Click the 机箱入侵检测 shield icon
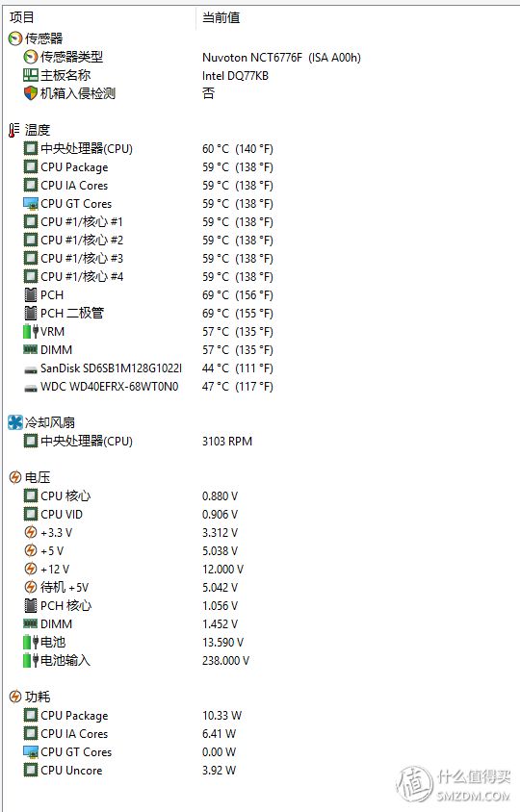Viewport: 520px width, 812px height. (x=31, y=93)
